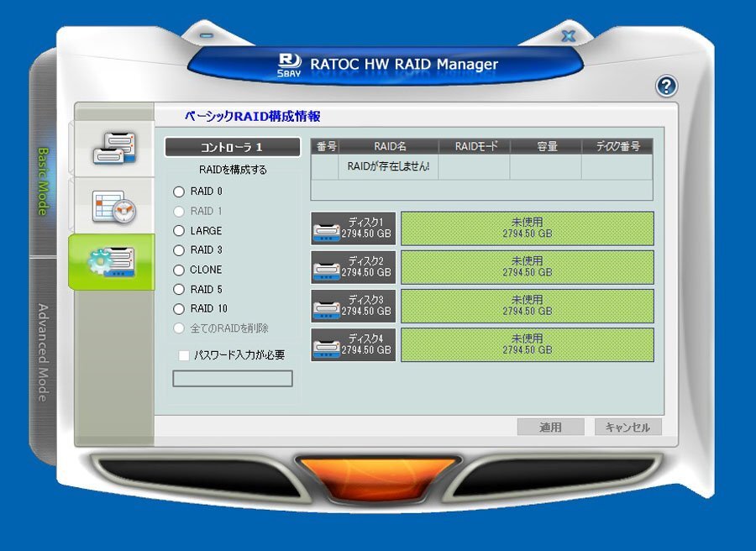Click the RAIDが存在しません! table cell

pyautogui.click(x=388, y=167)
